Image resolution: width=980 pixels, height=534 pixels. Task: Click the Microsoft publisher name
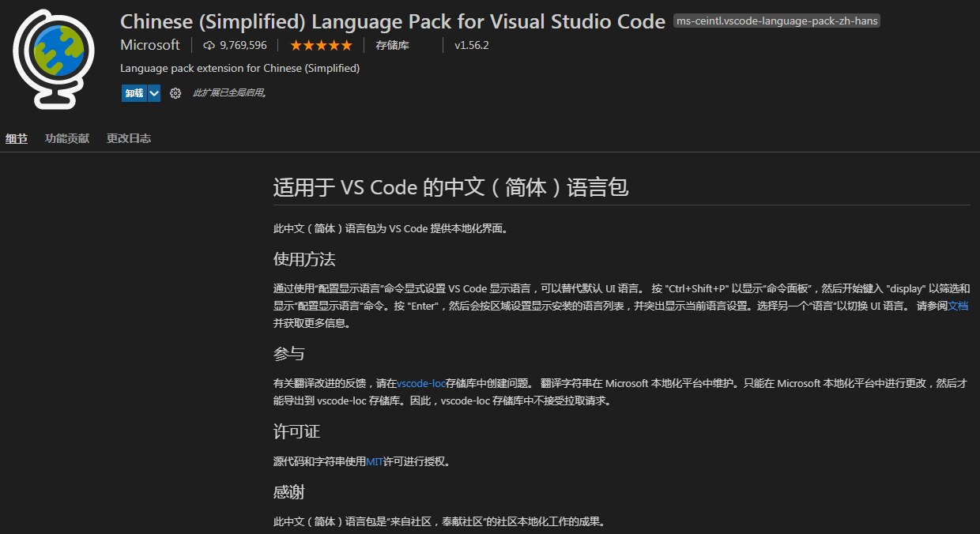[x=150, y=45]
